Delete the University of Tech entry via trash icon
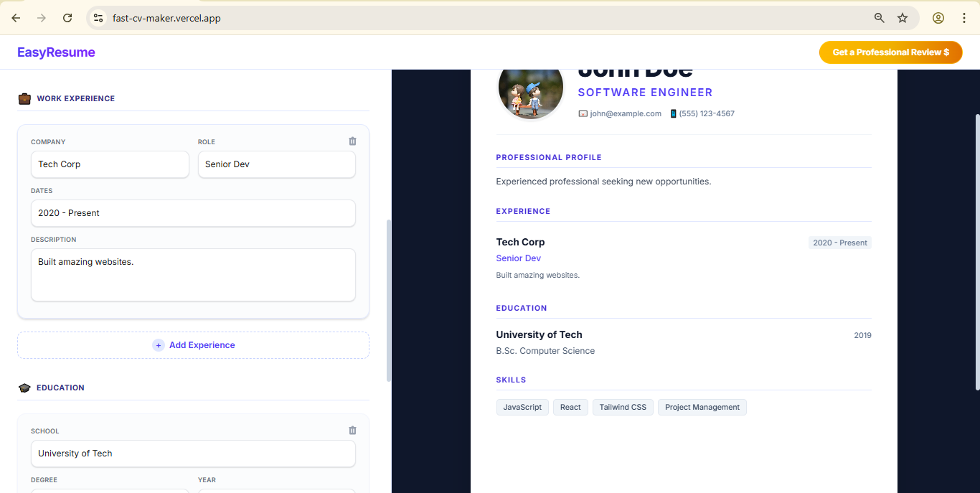980x493 pixels. [352, 430]
